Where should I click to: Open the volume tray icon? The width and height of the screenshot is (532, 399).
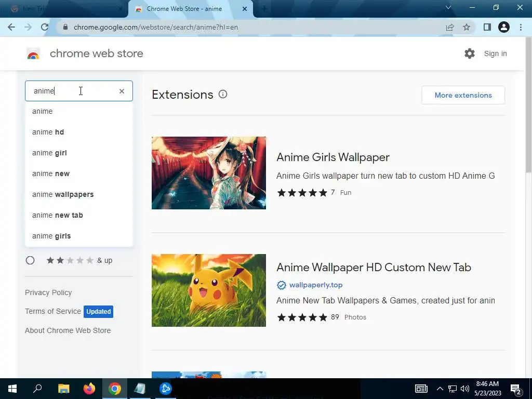(465, 389)
